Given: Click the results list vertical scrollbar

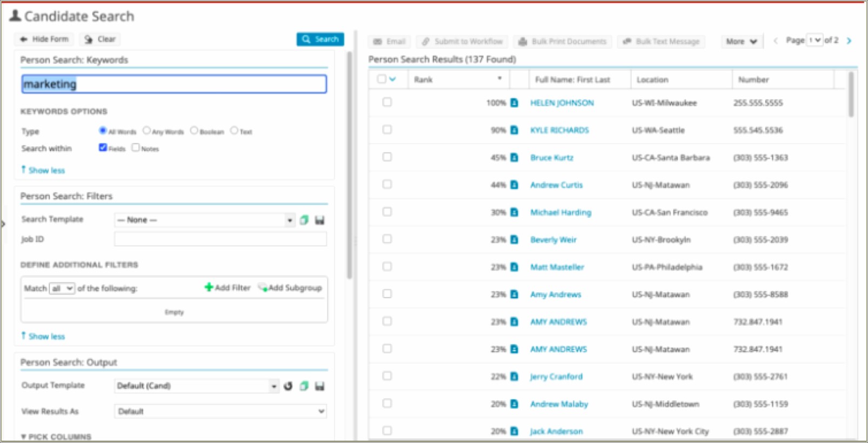Looking at the screenshot, I should coord(851,95).
